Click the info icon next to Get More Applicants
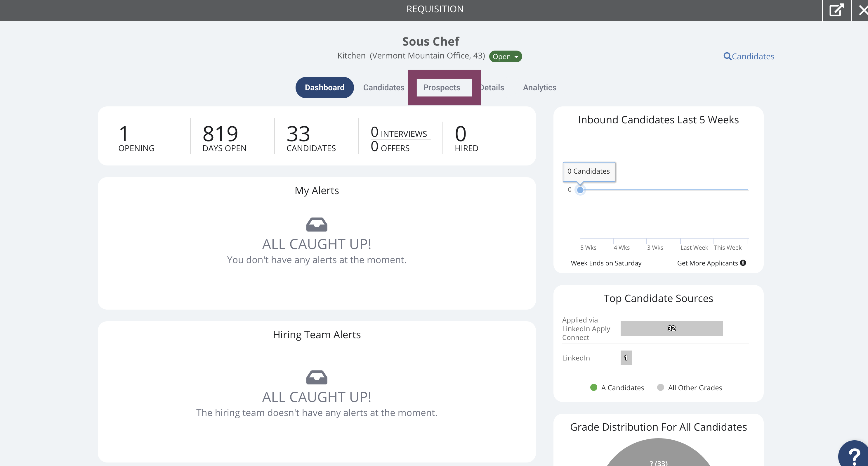The height and width of the screenshot is (466, 868). click(743, 263)
